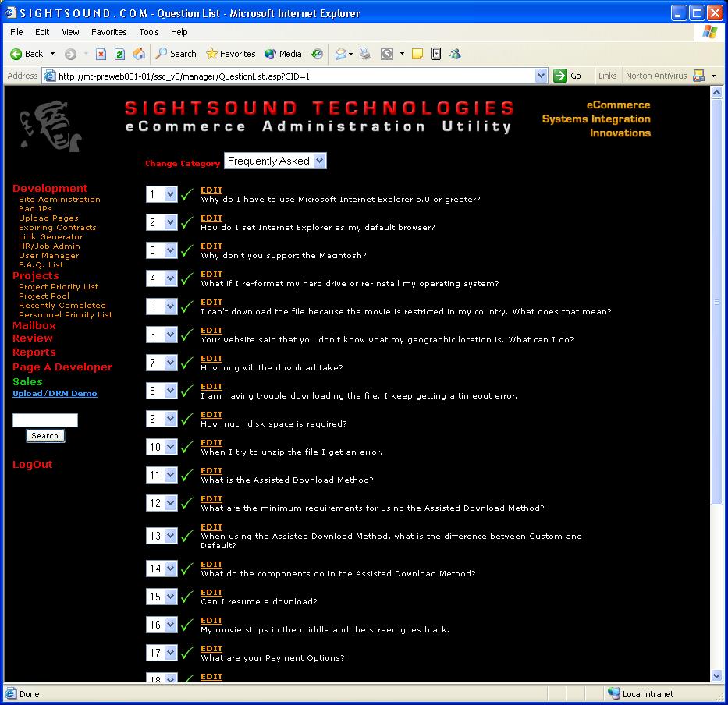Open the Edit menu
This screenshot has width=728, height=705.
pyautogui.click(x=42, y=32)
